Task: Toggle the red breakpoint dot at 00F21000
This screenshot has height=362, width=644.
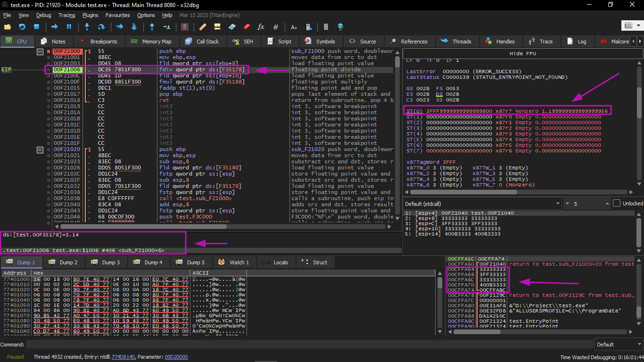Action: tap(49, 51)
